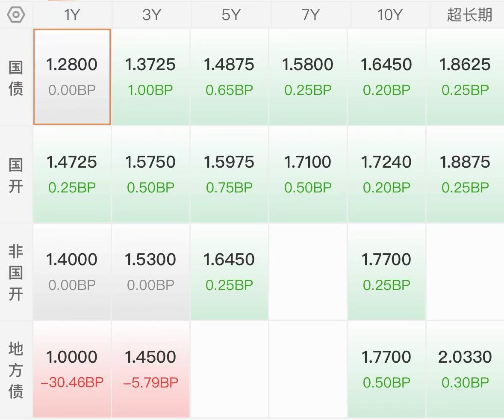Select the 7Y column header
The width and height of the screenshot is (504, 420).
(310, 15)
